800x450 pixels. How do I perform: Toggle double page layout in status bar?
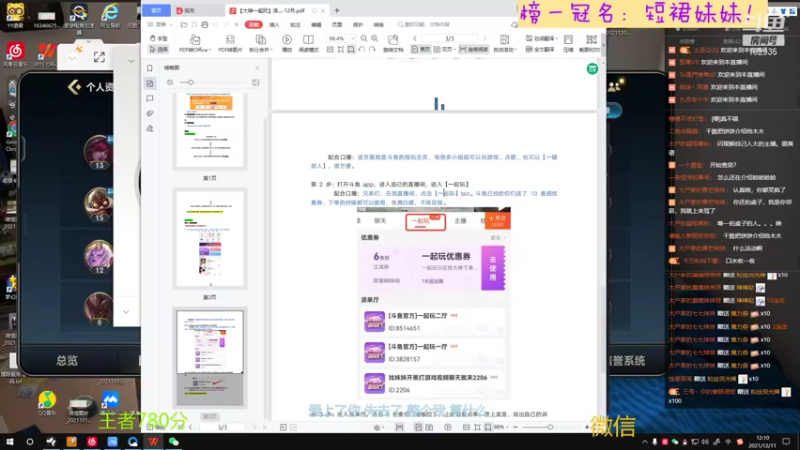pyautogui.click(x=429, y=427)
